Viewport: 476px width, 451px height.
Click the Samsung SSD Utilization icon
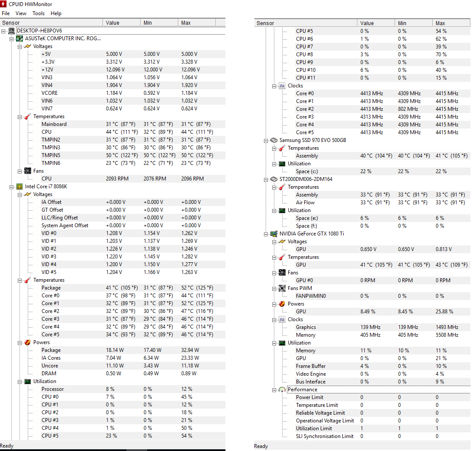[282, 164]
